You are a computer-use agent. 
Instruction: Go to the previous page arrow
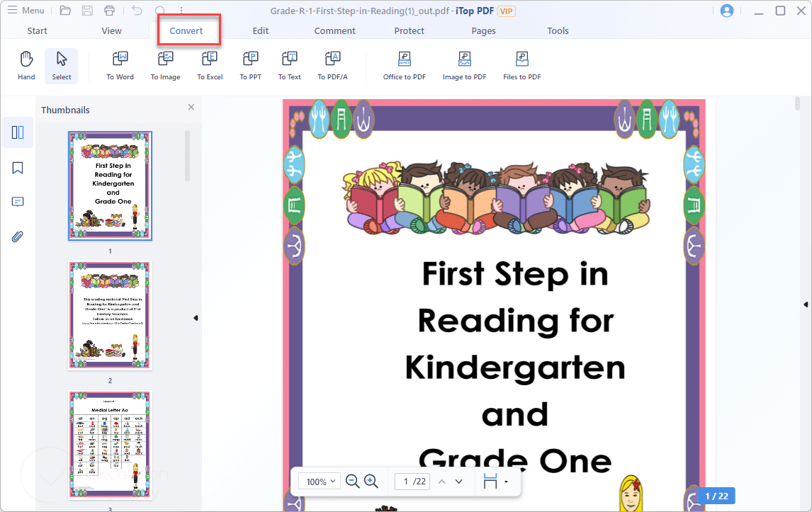[x=441, y=482]
